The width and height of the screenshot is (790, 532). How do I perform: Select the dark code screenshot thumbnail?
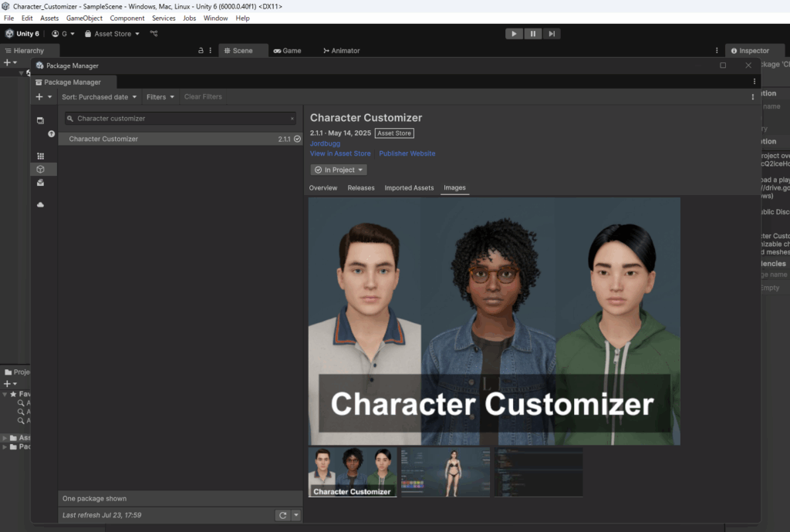[538, 472]
